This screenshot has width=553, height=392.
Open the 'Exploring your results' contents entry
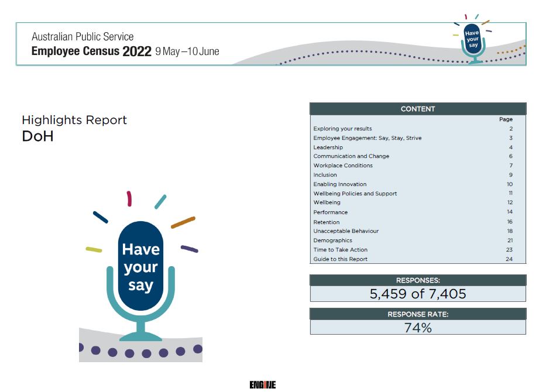343,129
